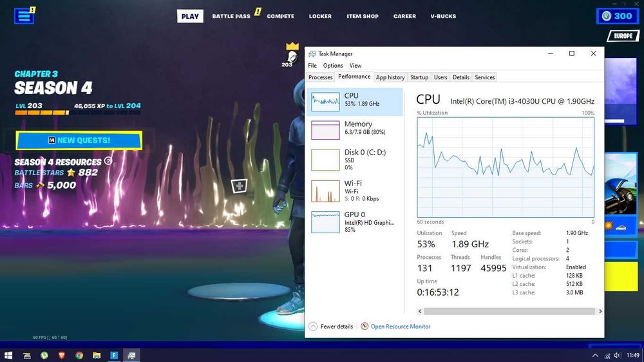
Task: Click the yellow tile at right edge
Action: tap(621, 276)
